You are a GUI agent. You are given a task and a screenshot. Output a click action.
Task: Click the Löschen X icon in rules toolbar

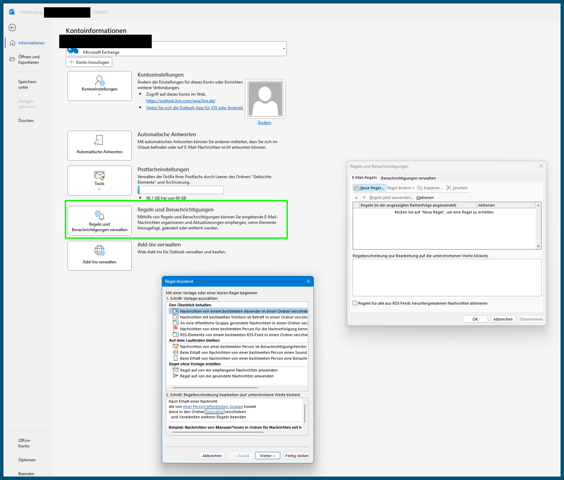pyautogui.click(x=449, y=188)
